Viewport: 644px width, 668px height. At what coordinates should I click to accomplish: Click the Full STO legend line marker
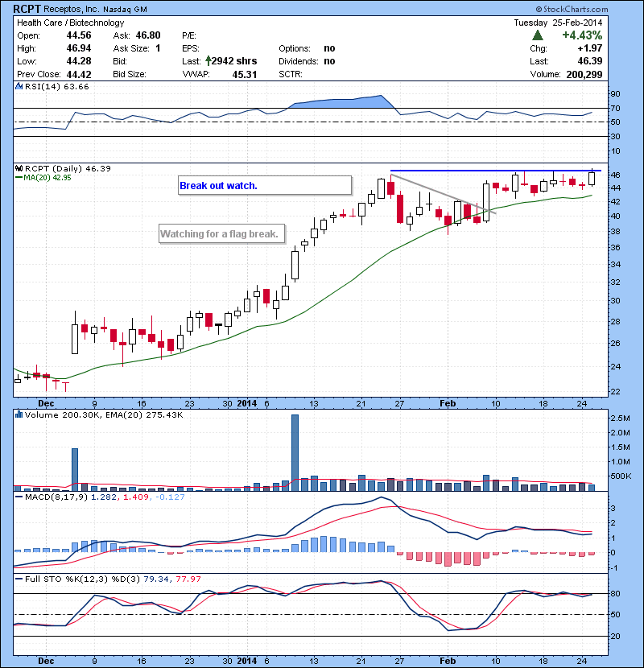(19, 579)
